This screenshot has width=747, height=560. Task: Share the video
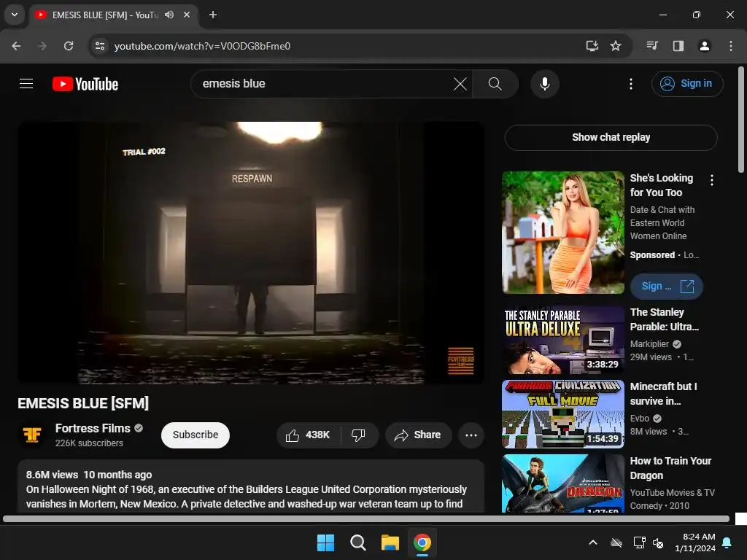click(x=418, y=435)
